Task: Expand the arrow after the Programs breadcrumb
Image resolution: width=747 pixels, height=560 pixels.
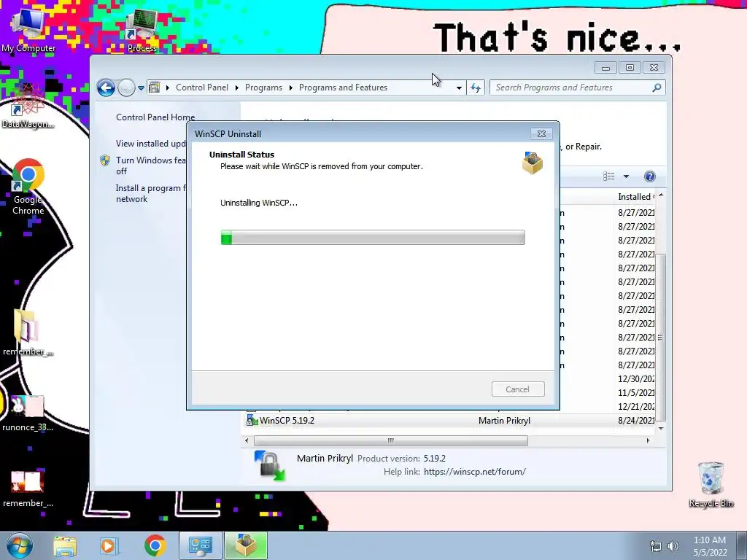Action: tap(290, 88)
